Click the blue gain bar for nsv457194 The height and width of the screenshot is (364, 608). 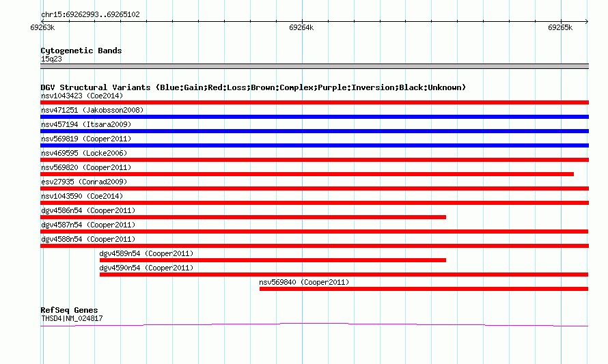point(314,131)
